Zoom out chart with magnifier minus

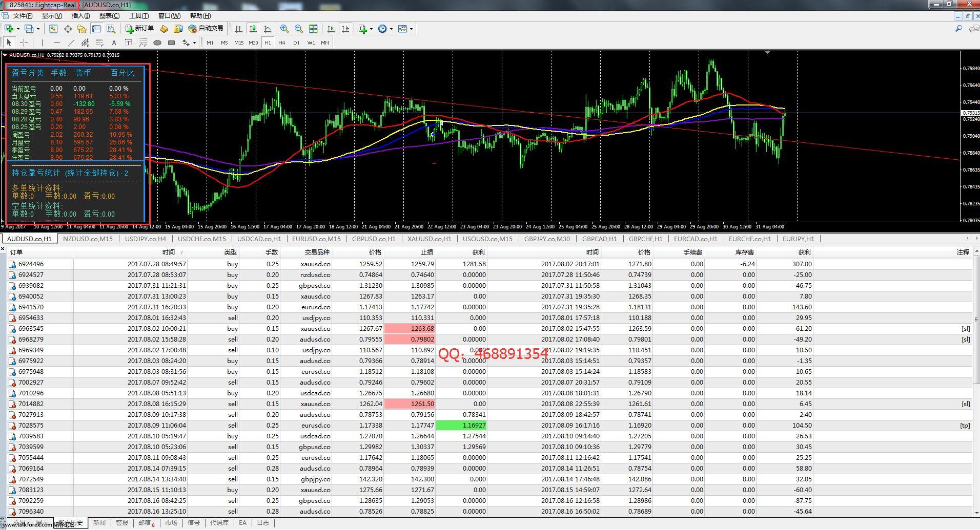tap(299, 29)
